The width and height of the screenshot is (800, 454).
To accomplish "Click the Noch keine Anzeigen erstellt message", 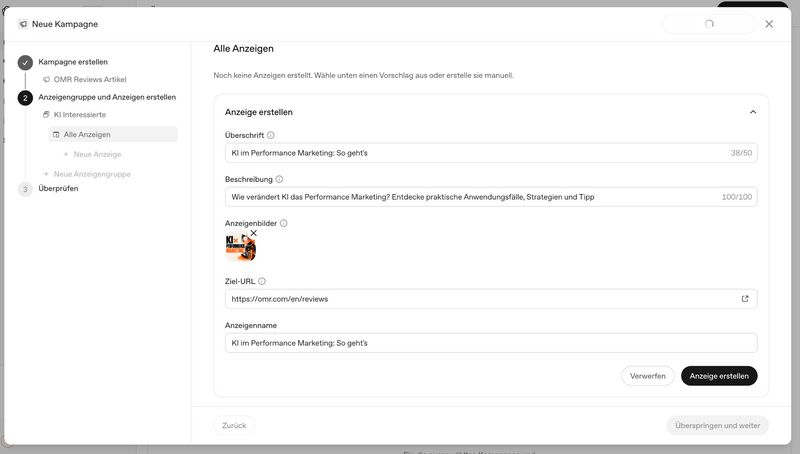I will coord(363,75).
